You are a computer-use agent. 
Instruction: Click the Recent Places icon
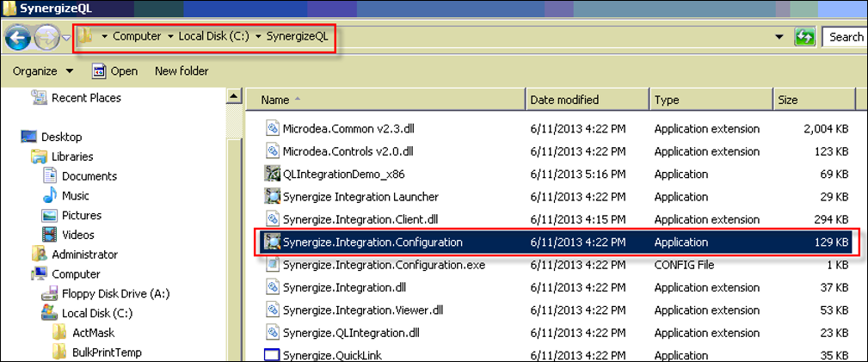(x=39, y=97)
